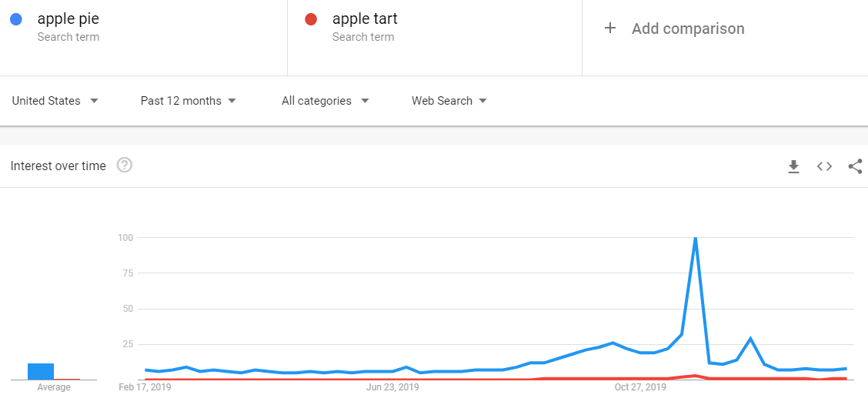Screen dimensions: 868x415
Task: Click the plus icon for Add comparison
Action: [610, 28]
